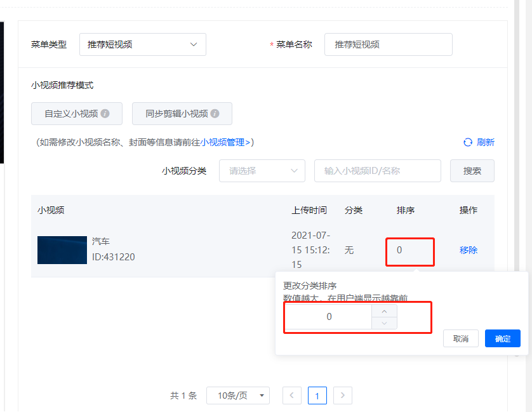Image resolution: width=532 pixels, height=412 pixels.
Task: Click the 汽车 video thumbnail
Action: pos(62,250)
